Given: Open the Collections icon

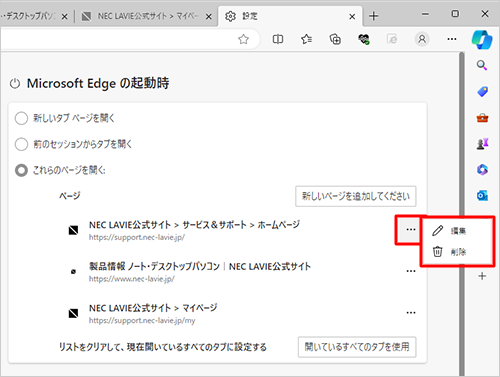Looking at the screenshot, I should [335, 39].
